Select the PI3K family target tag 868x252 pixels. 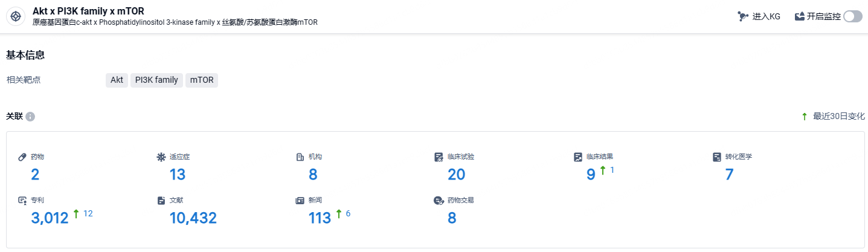156,80
